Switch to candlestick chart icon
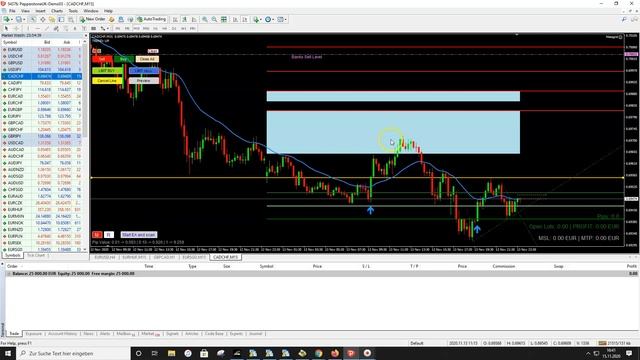This screenshot has height=360, width=640. (x=184, y=19)
